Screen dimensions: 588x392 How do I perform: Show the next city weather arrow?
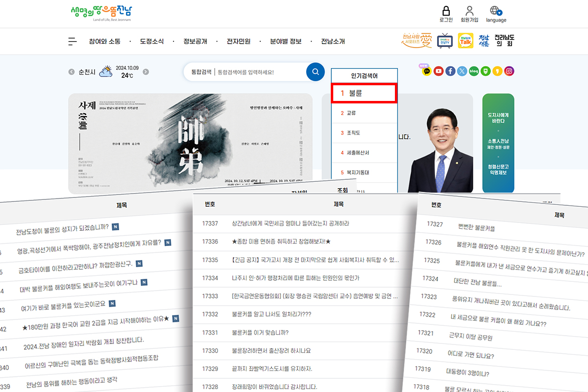click(146, 72)
